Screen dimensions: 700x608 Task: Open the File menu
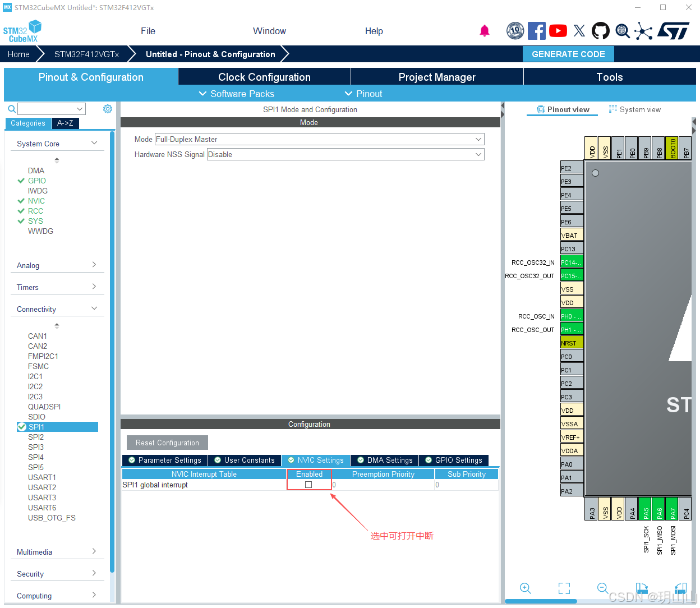pos(148,31)
